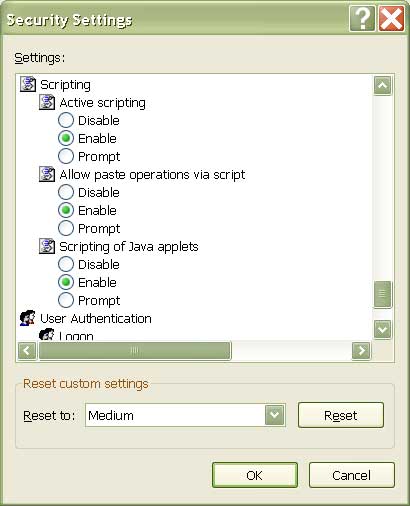Click the Reset button
This screenshot has height=506, width=410.
click(x=341, y=415)
